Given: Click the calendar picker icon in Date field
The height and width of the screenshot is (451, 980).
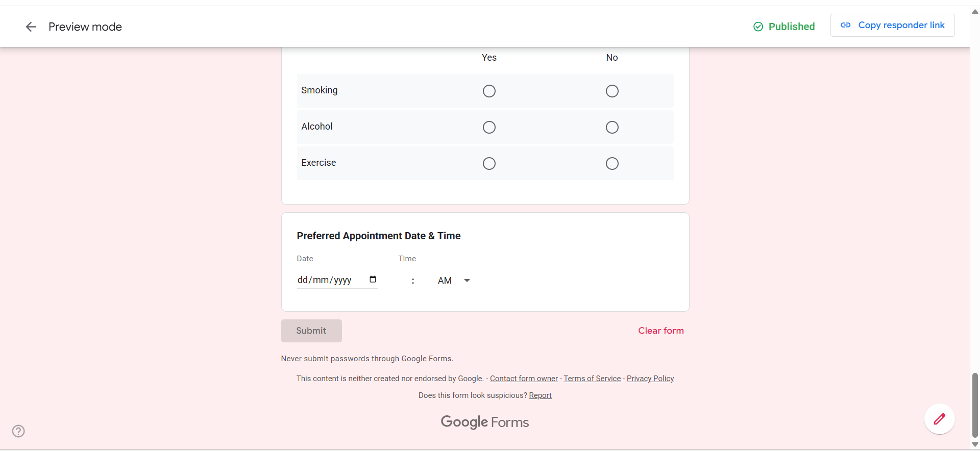Looking at the screenshot, I should (373, 280).
